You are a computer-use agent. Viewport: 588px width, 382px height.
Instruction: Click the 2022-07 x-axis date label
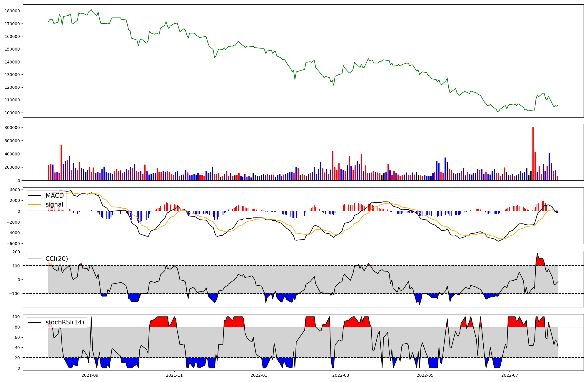tap(510, 375)
